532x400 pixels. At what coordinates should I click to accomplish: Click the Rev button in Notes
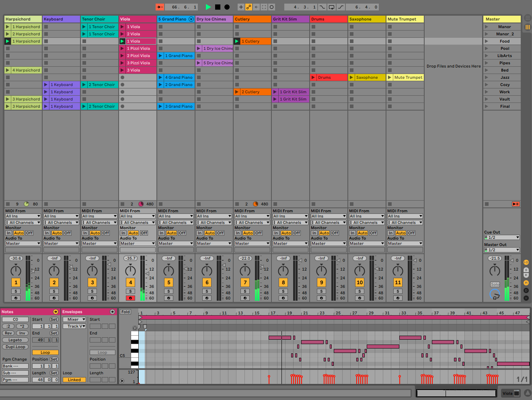click(8, 333)
